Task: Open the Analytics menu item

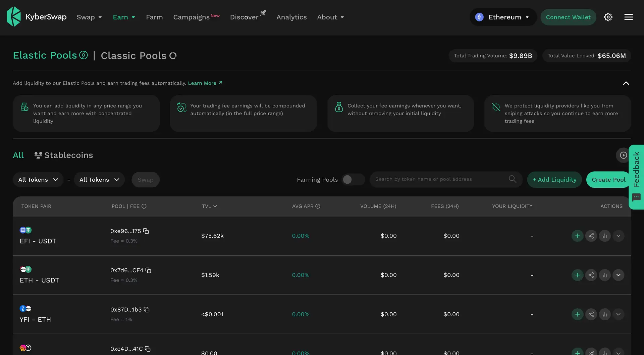Action: click(x=291, y=17)
